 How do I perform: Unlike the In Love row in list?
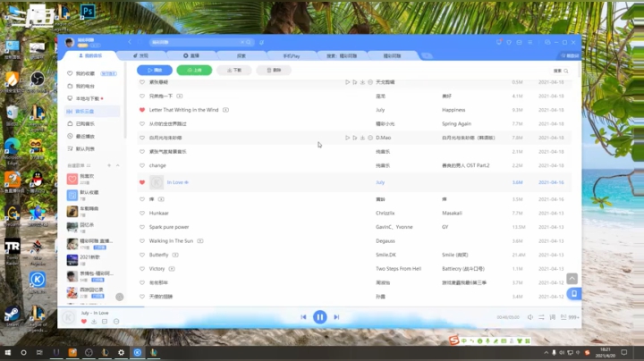[x=142, y=182]
